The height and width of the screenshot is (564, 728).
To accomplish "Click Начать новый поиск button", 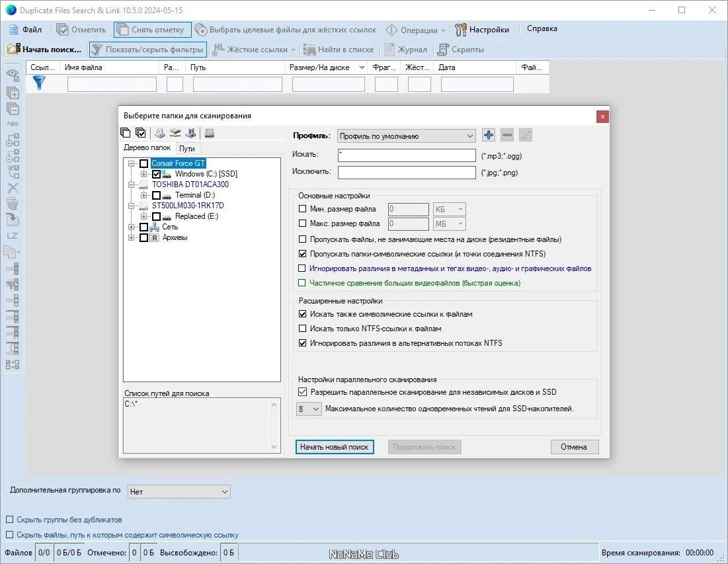I will pyautogui.click(x=335, y=447).
